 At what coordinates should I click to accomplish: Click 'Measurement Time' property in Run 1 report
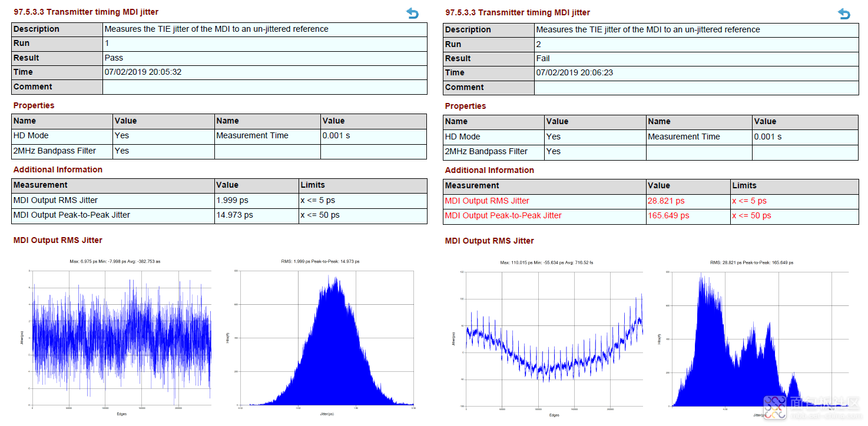(x=252, y=135)
